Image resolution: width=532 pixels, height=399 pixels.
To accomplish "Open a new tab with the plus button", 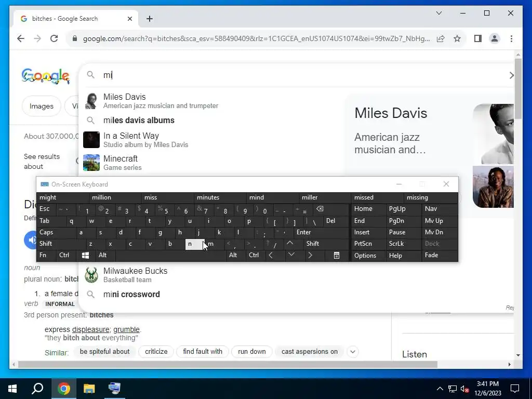I will [x=150, y=19].
